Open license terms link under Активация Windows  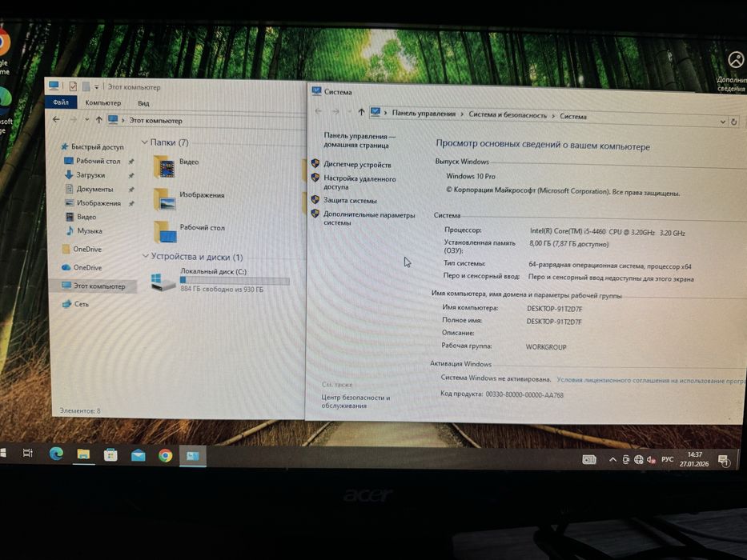(x=650, y=381)
